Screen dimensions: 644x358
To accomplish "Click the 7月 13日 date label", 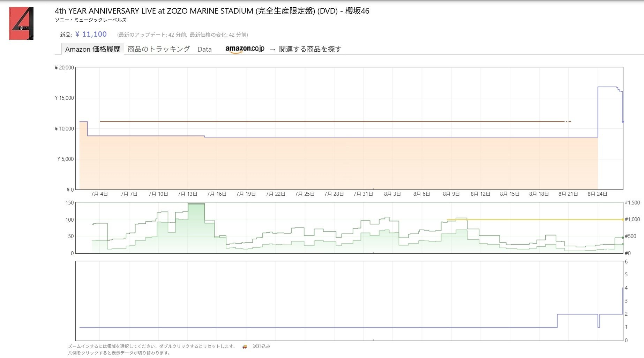I will pos(188,194).
